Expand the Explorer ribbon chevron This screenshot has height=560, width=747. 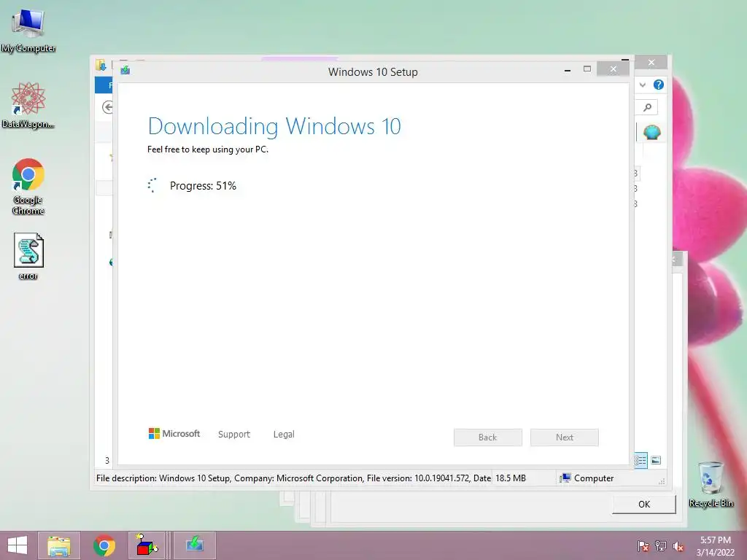[x=643, y=85]
